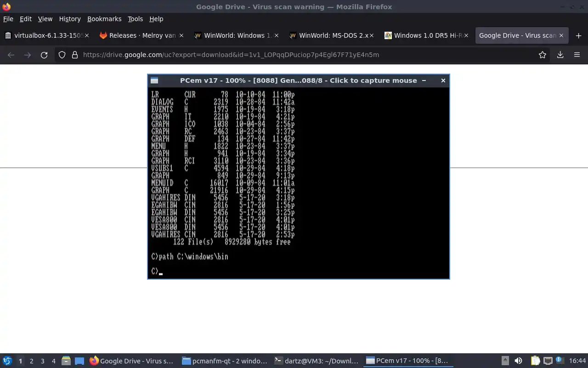Image resolution: width=588 pixels, height=368 pixels.
Task: Activate the dartz@VM3 terminal taskbar entry
Action: tap(317, 361)
